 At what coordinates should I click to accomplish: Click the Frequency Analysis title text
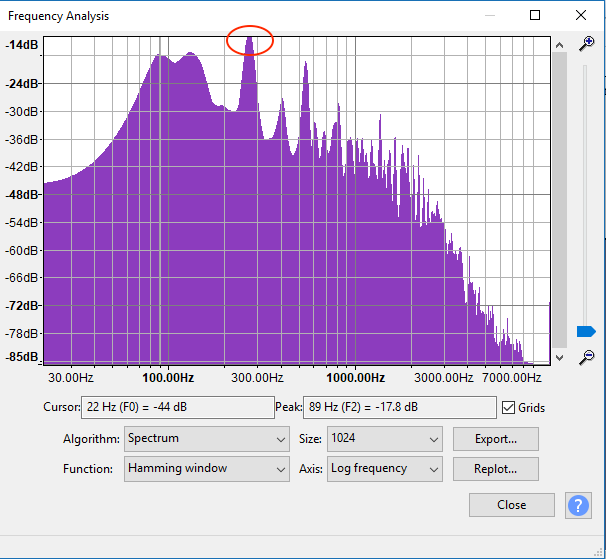click(58, 16)
